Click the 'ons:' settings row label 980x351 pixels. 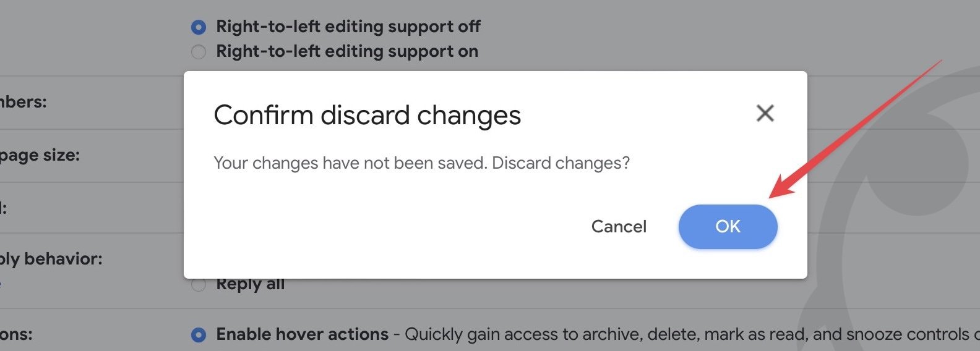click(x=16, y=334)
